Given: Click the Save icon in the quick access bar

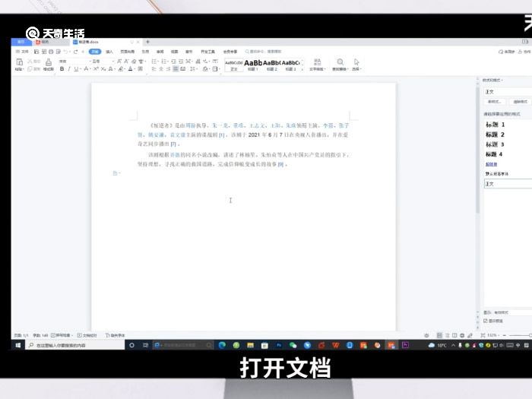Looking at the screenshot, I should point(36,52).
